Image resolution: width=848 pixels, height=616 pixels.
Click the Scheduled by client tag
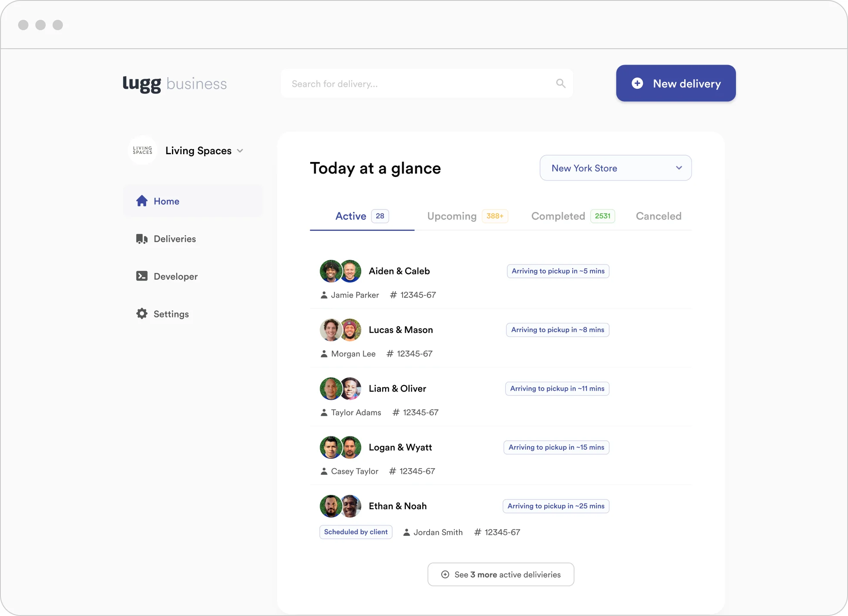(x=356, y=532)
